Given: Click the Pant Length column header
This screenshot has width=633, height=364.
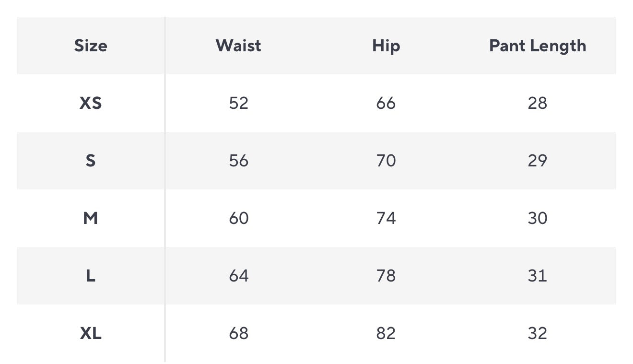Looking at the screenshot, I should pyautogui.click(x=538, y=46).
